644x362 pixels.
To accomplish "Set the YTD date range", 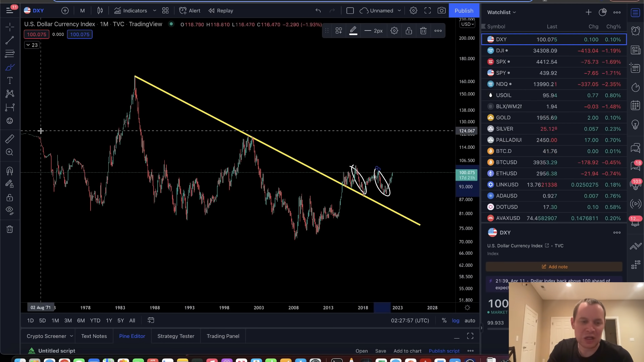I will coord(95,321).
